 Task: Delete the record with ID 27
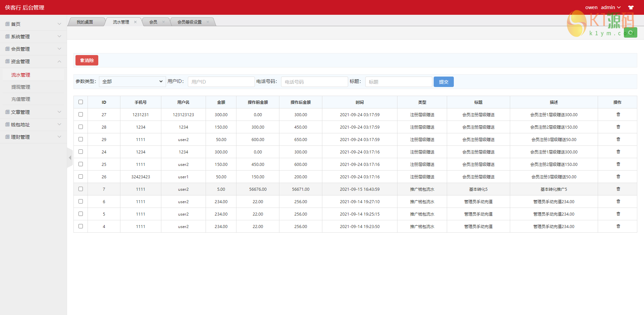618,115
